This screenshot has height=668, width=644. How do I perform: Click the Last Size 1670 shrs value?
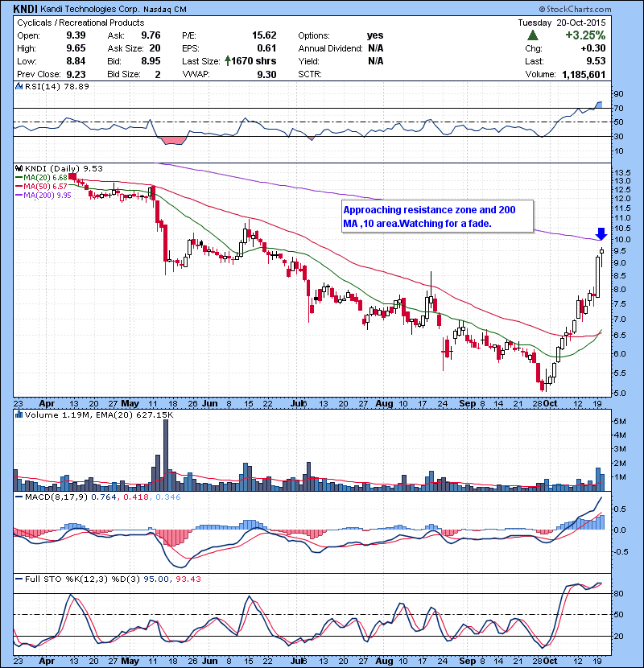[254, 61]
